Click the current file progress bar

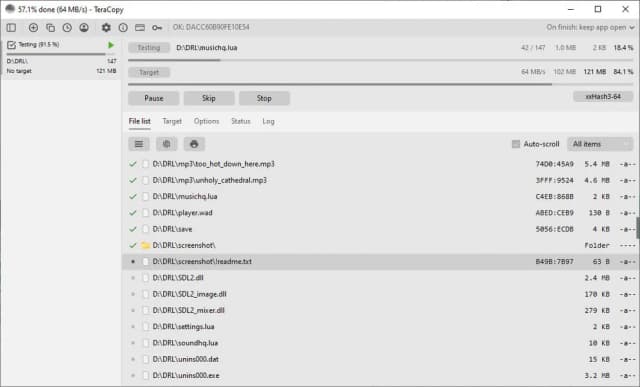381,60
